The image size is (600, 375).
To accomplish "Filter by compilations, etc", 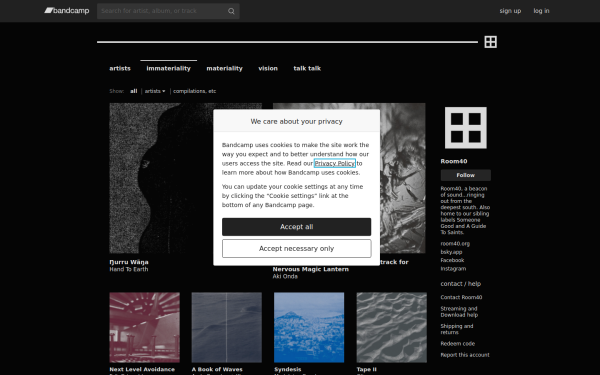I will (194, 91).
